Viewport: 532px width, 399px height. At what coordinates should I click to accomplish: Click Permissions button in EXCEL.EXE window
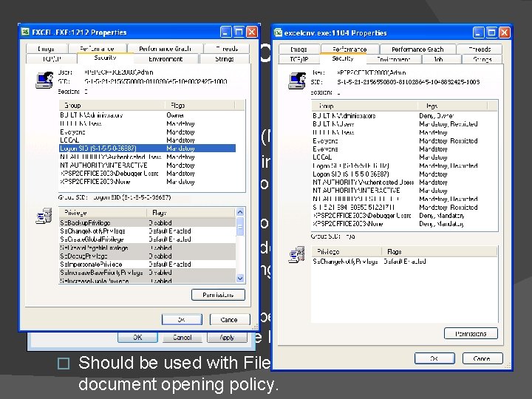[x=218, y=295]
